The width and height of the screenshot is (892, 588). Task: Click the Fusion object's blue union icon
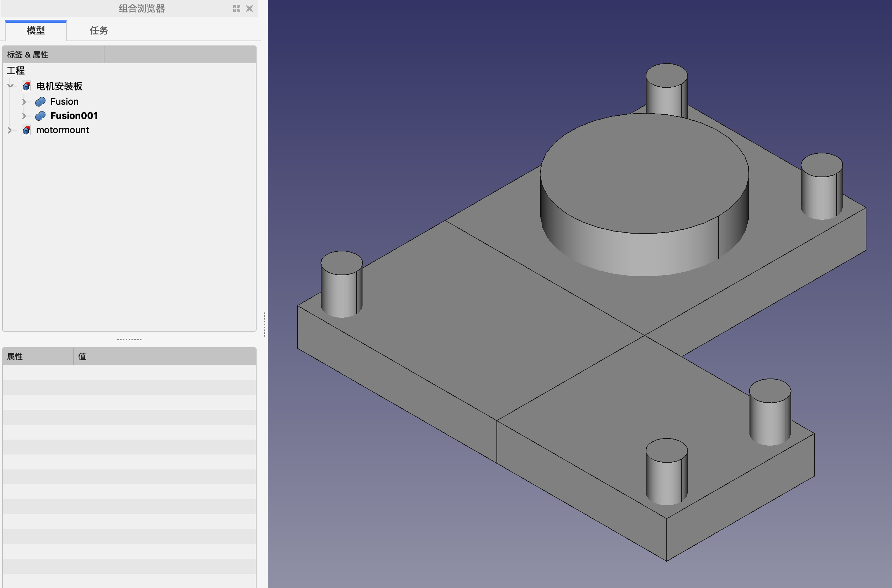tap(40, 102)
